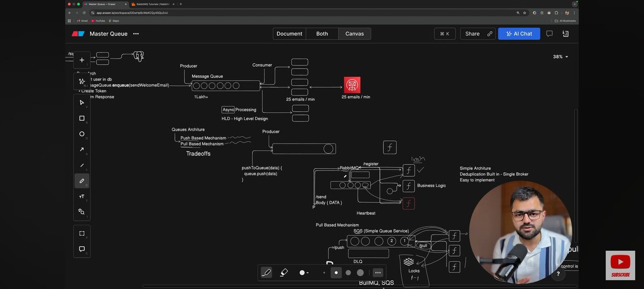Click the browser back arrow
The height and width of the screenshot is (289, 644).
pyautogui.click(x=70, y=12)
